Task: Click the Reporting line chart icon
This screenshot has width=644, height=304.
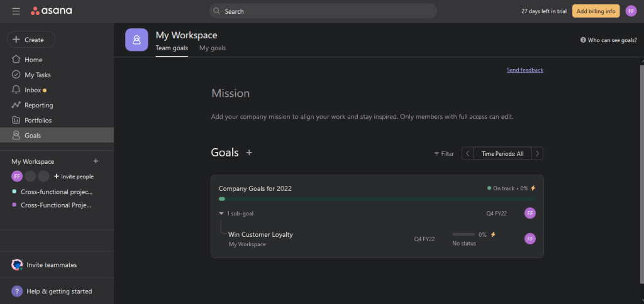Action: (16, 105)
